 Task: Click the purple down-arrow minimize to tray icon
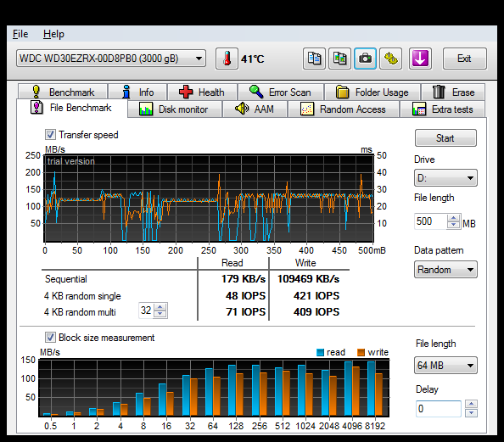420,59
